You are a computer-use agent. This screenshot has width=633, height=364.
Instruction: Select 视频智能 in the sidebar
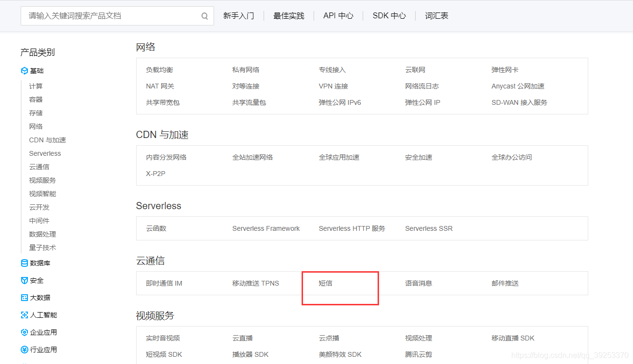pyautogui.click(x=42, y=194)
